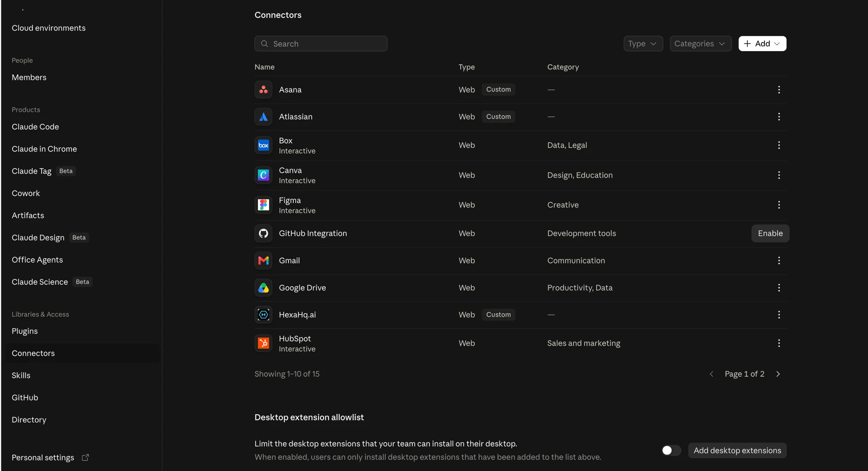Viewport: 868px width, 471px height.
Task: Click the Google Drive connector name
Action: pyautogui.click(x=302, y=288)
